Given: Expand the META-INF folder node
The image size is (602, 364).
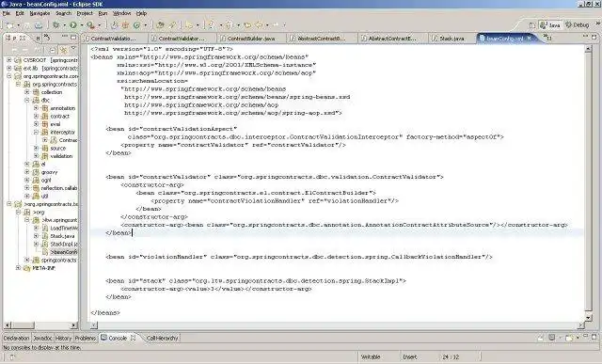Looking at the screenshot, I should pyautogui.click(x=18, y=268).
